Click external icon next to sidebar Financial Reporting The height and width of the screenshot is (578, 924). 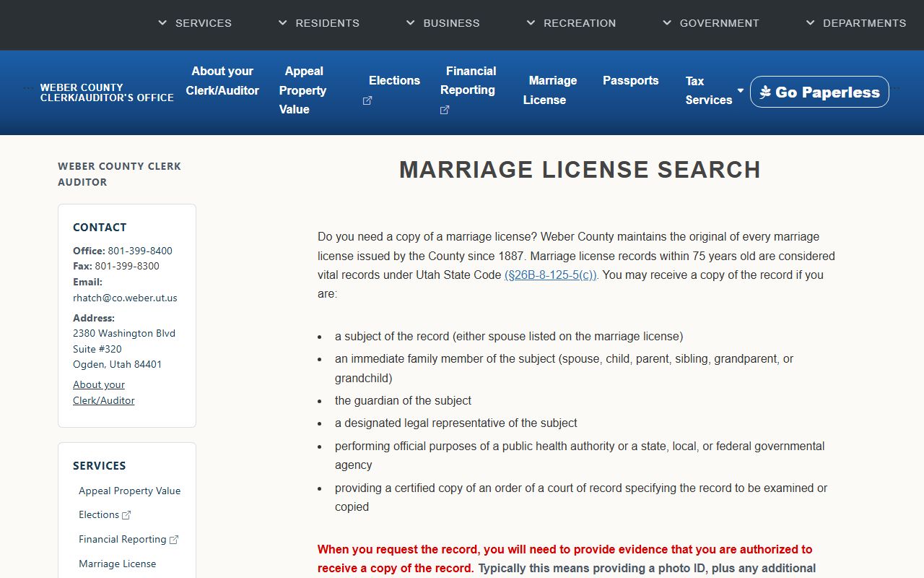tap(174, 540)
